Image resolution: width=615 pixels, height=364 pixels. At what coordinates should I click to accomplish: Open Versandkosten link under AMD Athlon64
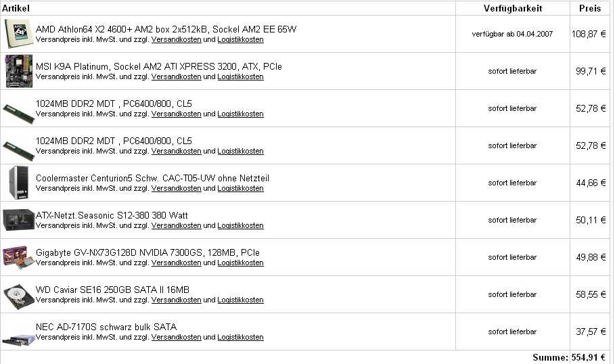[x=176, y=40]
